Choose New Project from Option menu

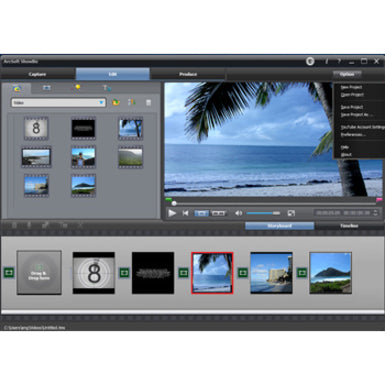point(351,87)
